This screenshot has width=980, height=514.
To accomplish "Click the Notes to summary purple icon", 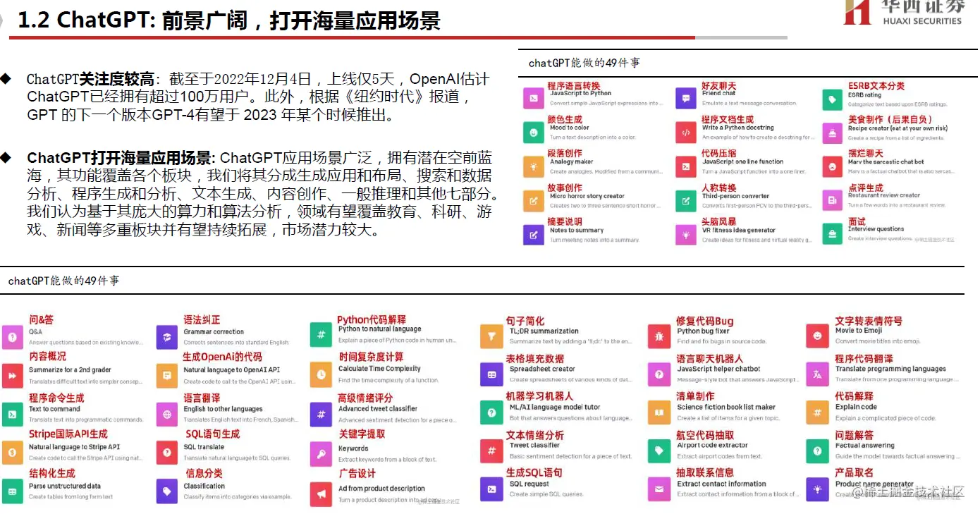I will [x=534, y=234].
